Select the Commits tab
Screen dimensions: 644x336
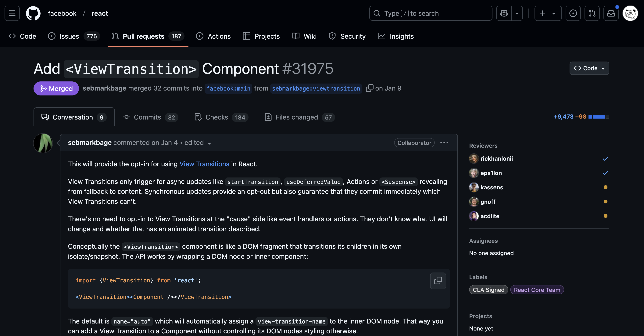pos(150,117)
